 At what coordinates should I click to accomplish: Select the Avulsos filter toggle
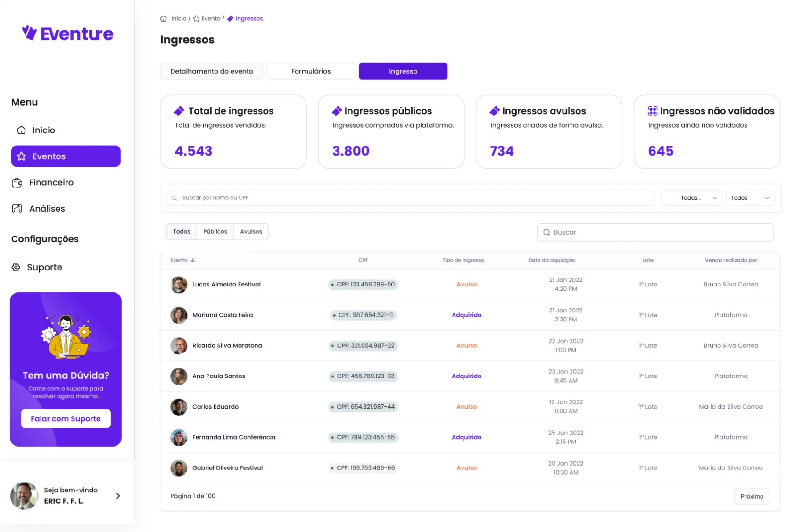click(x=251, y=232)
